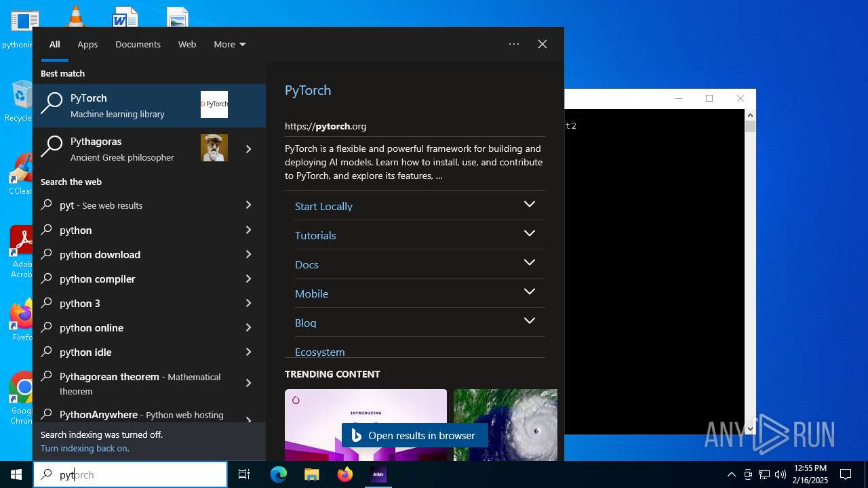Open the Adobe Acrobat desktop icon
The width and height of the screenshot is (868, 488).
point(20,252)
